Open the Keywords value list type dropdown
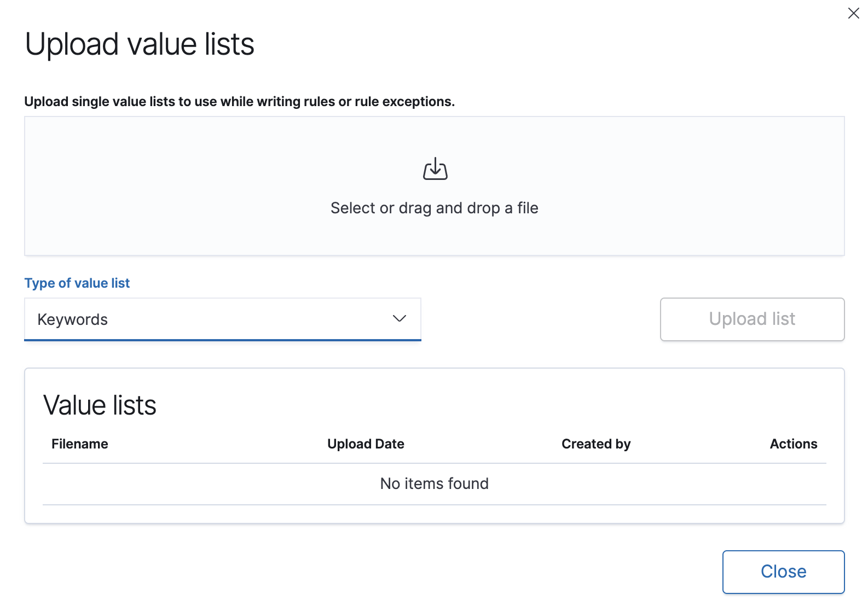 click(x=222, y=319)
